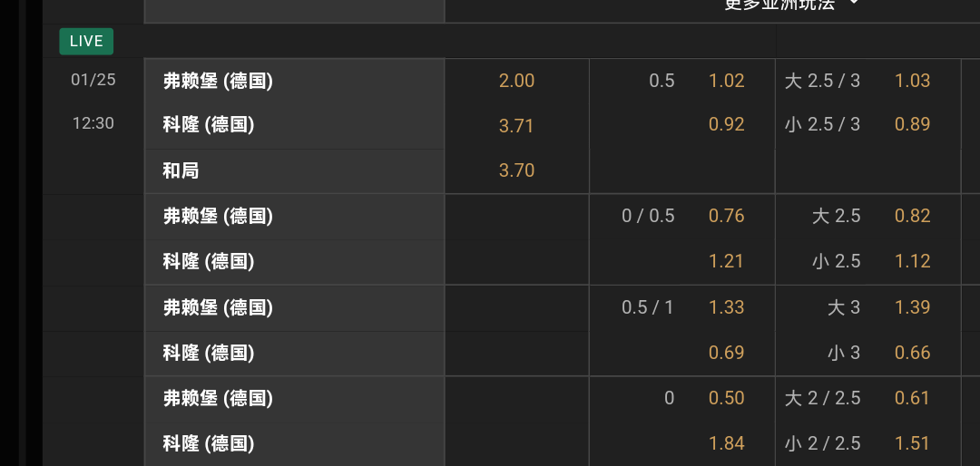Choose 科隆 handicap odds 0.69

click(x=726, y=353)
